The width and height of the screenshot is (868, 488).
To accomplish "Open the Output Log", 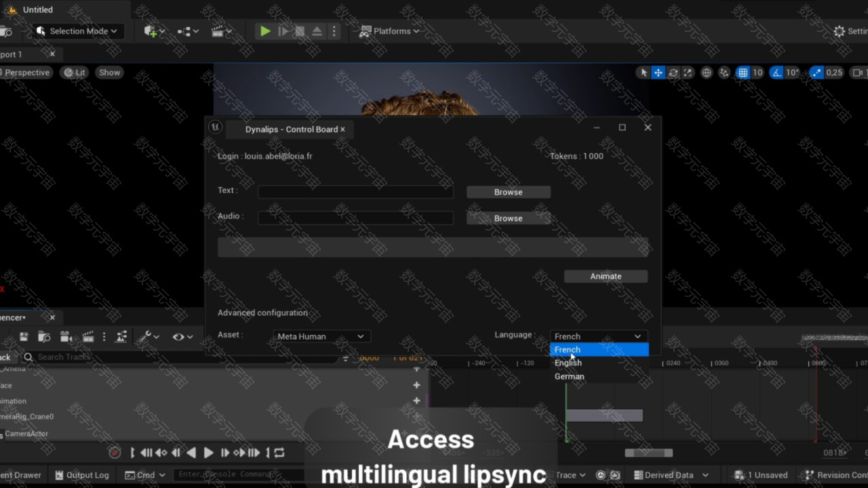I will pos(81,475).
